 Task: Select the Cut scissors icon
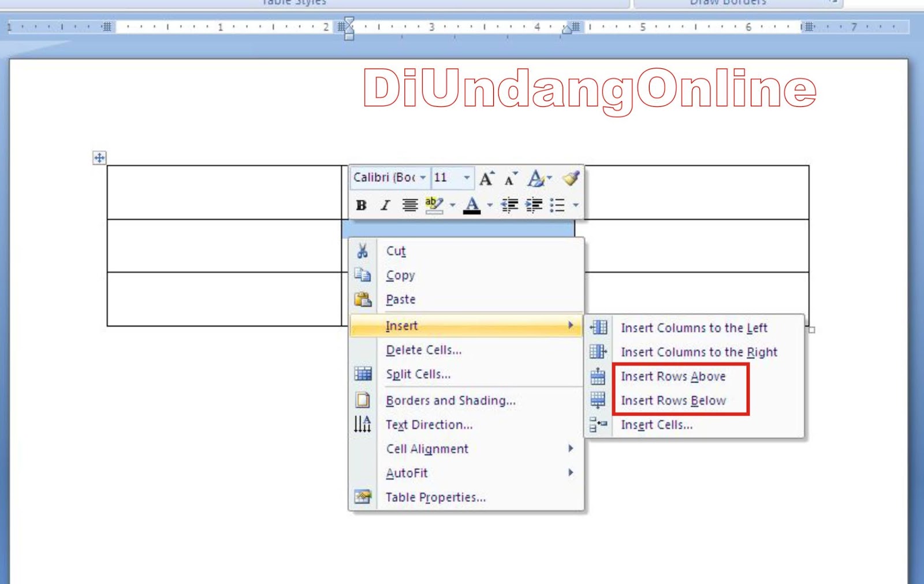tap(363, 250)
